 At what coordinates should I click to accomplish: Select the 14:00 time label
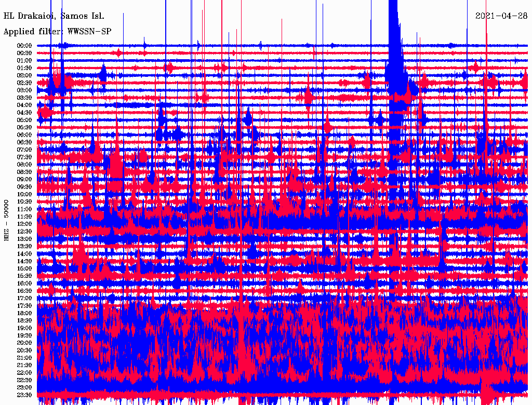24,254
